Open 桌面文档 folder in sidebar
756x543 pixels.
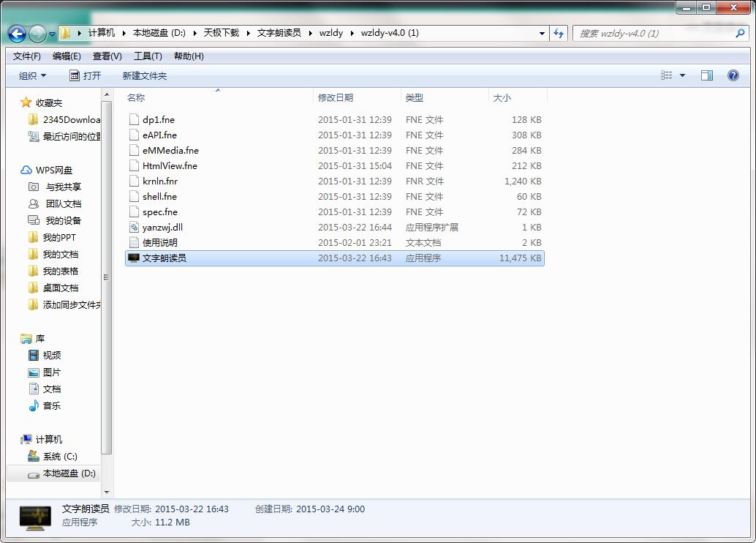pyautogui.click(x=53, y=288)
